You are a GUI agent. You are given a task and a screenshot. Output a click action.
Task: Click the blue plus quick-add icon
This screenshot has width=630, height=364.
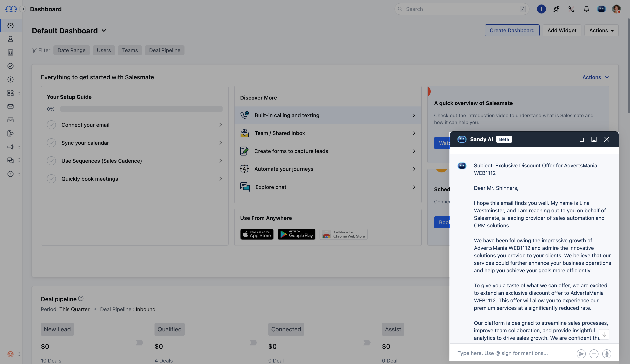[541, 9]
